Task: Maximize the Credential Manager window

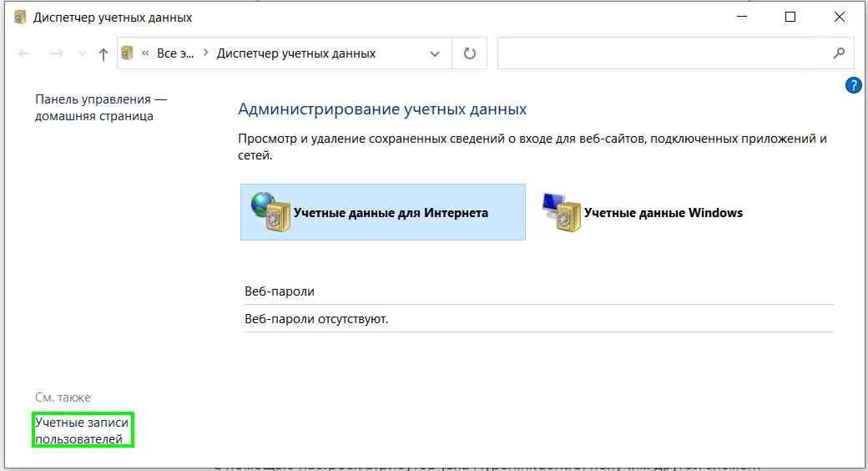Action: (790, 17)
